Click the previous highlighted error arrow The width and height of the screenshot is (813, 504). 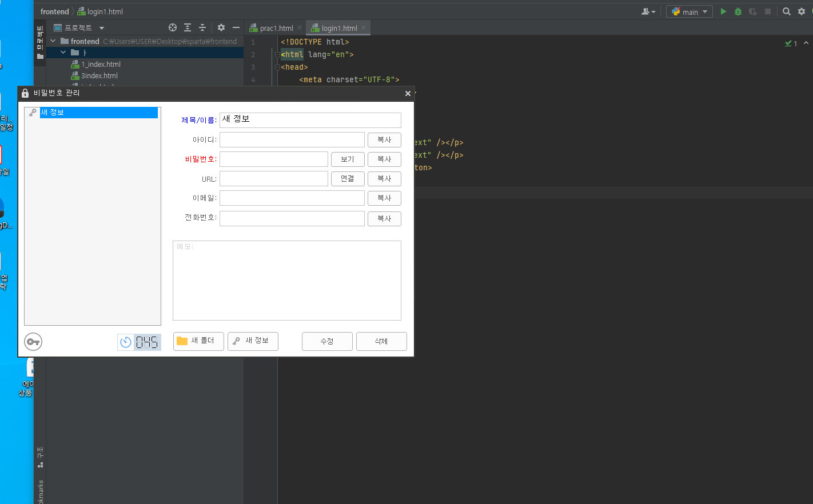tap(806, 43)
